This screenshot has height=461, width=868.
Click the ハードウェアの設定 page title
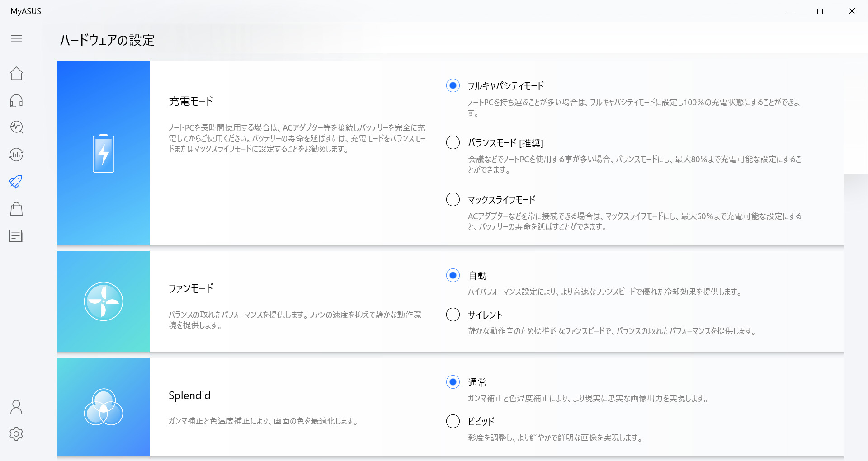[x=107, y=40]
